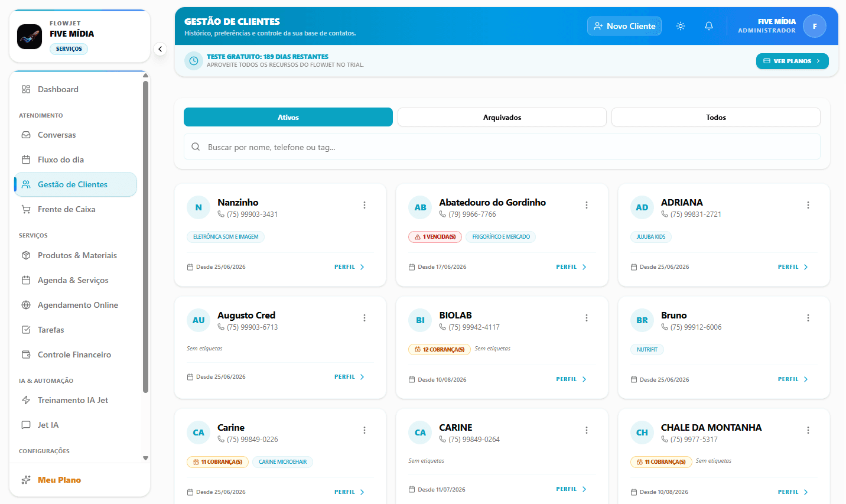Open Produtos & Materiais
The height and width of the screenshot is (504, 846).
coord(76,255)
